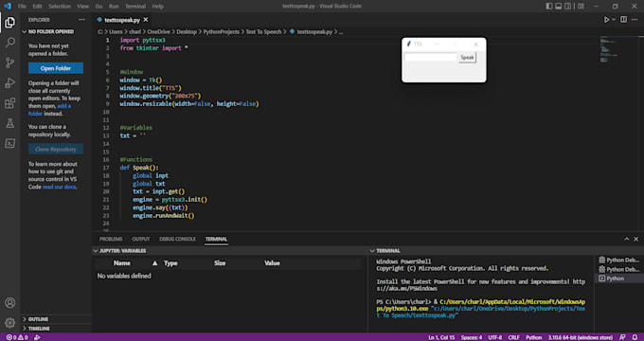Click the Speak button in TTS window
The height and width of the screenshot is (341, 644).
tap(467, 58)
